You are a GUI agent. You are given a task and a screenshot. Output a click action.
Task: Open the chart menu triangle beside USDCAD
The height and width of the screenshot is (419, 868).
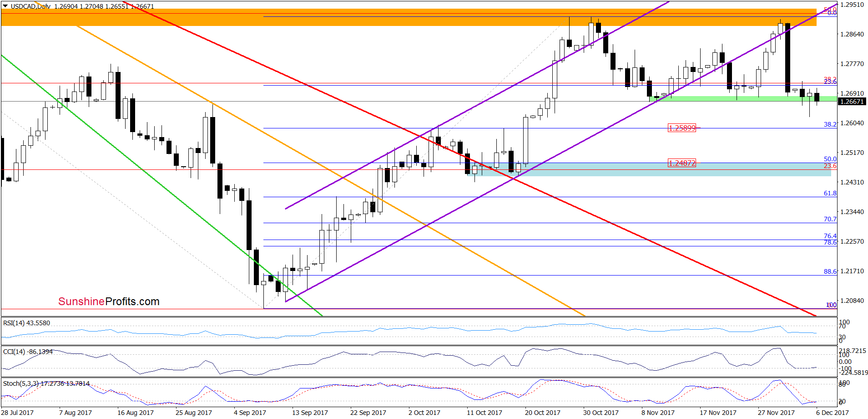tap(5, 6)
